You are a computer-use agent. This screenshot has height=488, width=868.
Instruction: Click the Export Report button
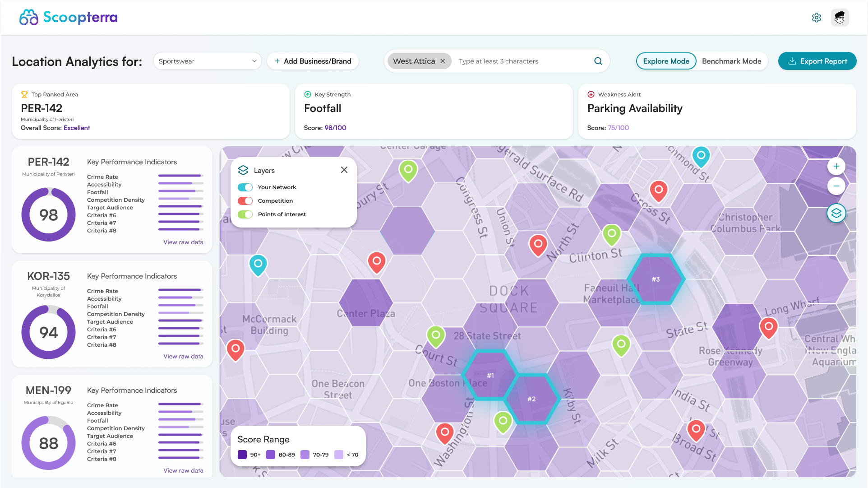(x=817, y=61)
